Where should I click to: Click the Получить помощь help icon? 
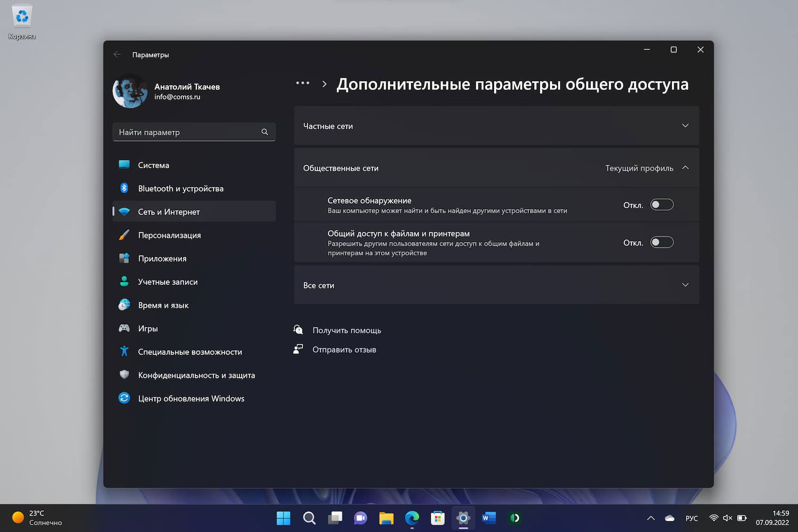tap(298, 330)
